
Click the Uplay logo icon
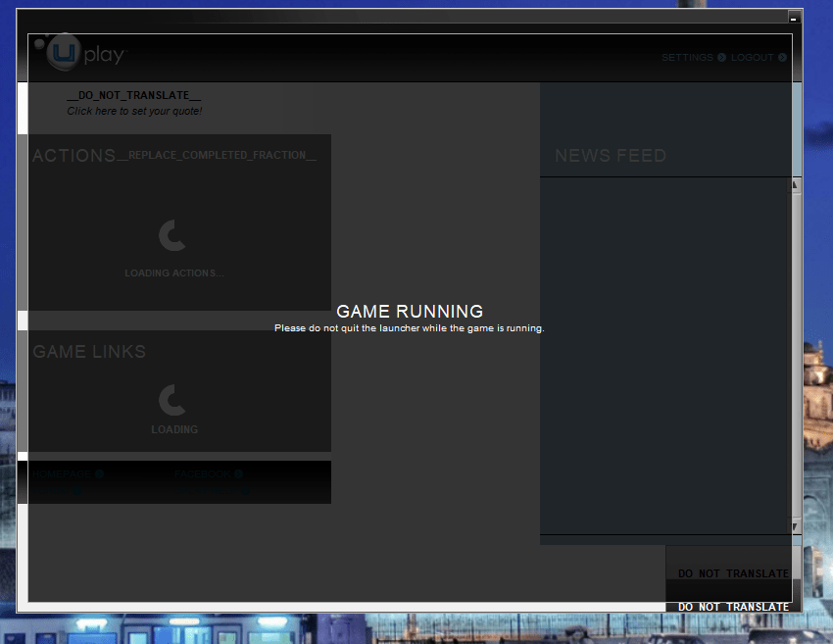tap(61, 51)
